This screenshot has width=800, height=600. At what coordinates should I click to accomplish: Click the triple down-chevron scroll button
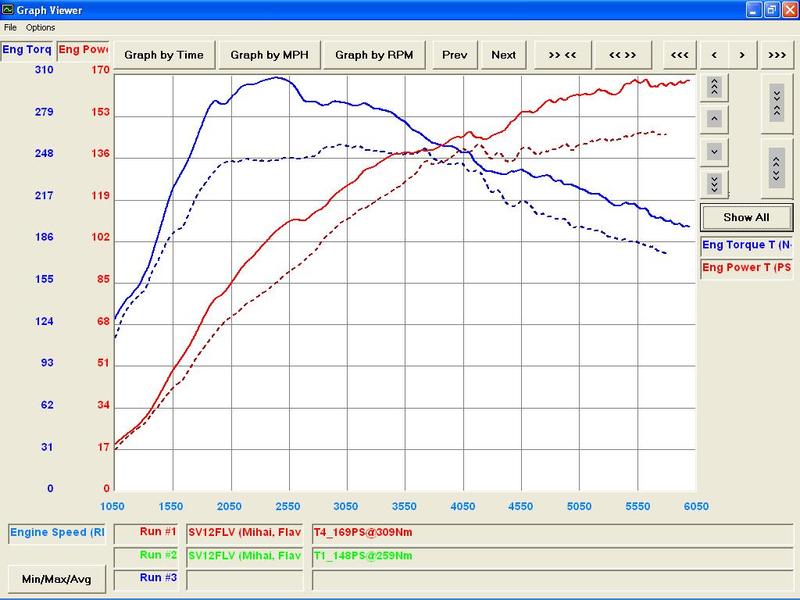[714, 184]
